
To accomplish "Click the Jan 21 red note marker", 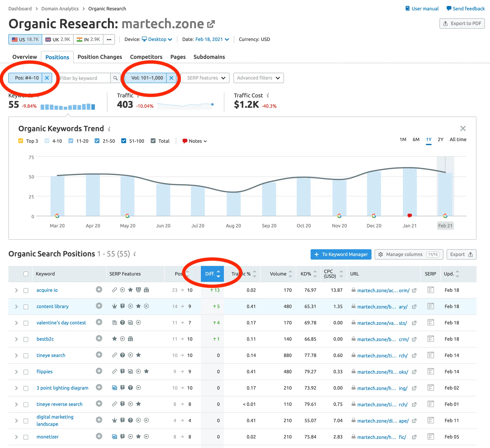I will tap(410, 215).
